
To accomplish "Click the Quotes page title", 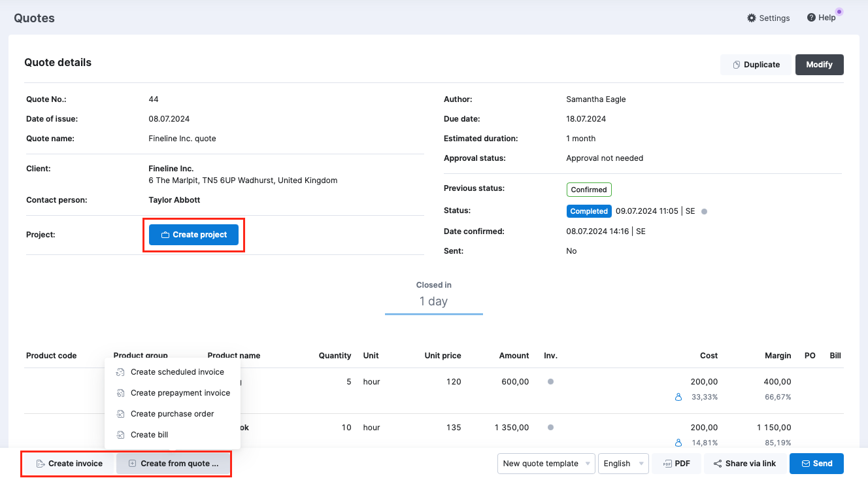I will [35, 18].
